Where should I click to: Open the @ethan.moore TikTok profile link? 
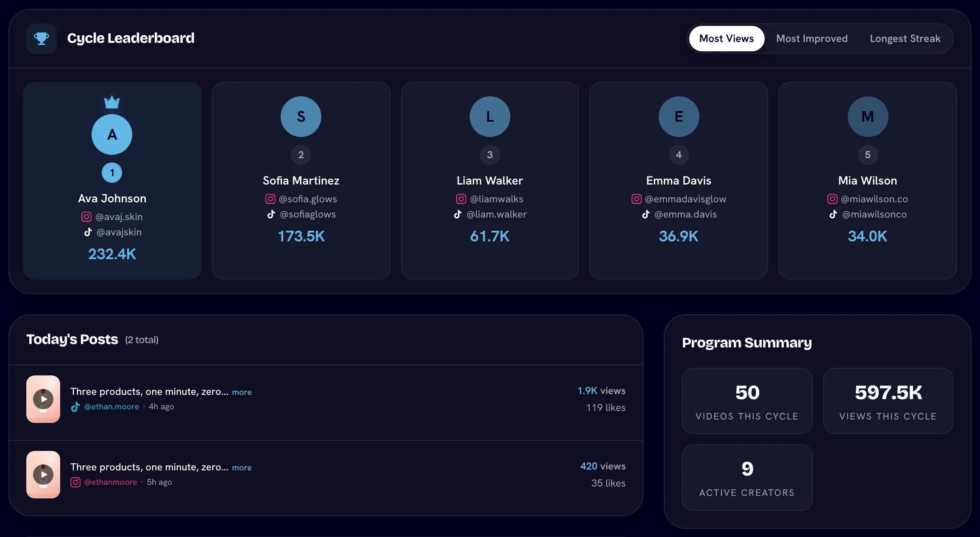pyautogui.click(x=111, y=406)
